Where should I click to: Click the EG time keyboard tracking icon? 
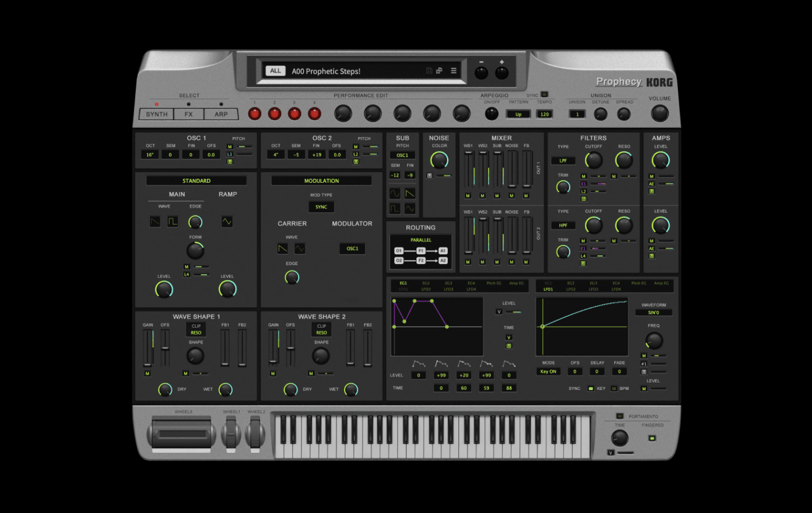(x=509, y=346)
